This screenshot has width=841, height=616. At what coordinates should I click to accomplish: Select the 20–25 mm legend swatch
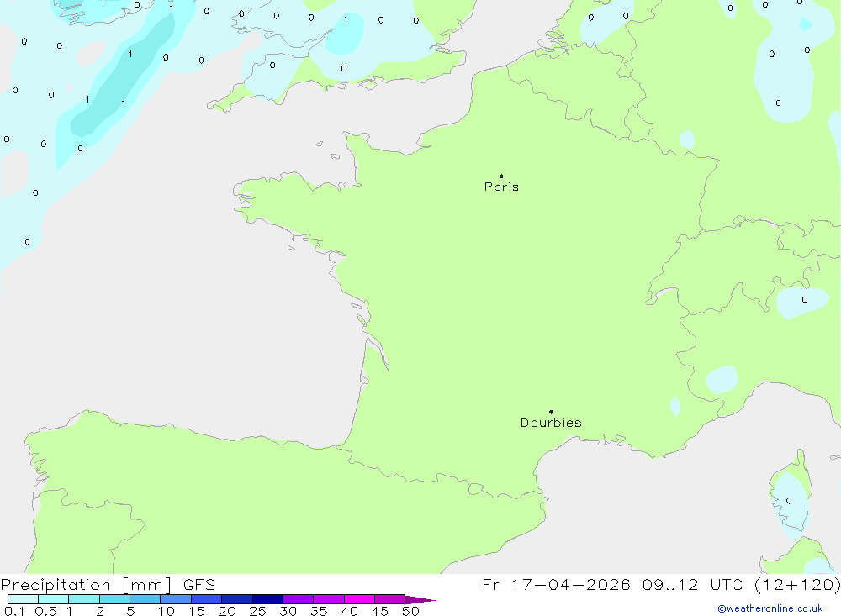point(237,599)
